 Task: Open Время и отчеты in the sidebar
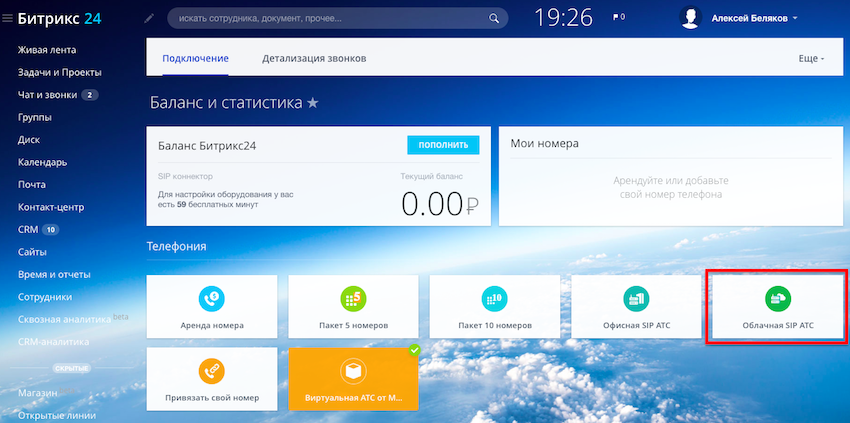click(x=54, y=274)
